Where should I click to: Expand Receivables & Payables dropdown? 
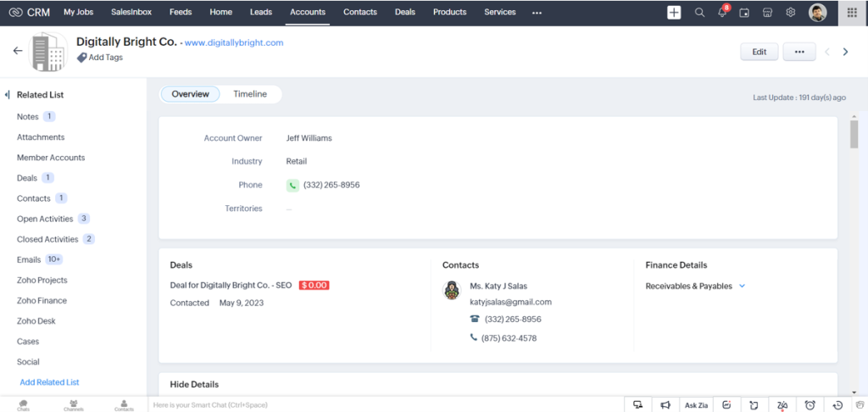pos(743,287)
